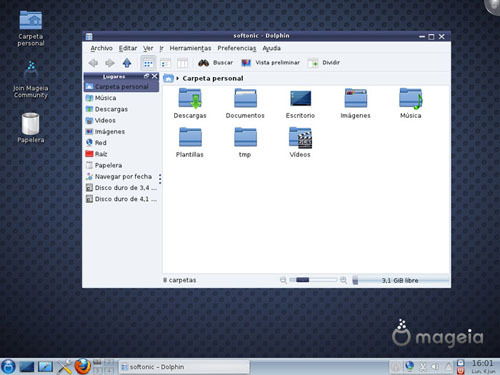Select the Música folder icon in file view
The height and width of the screenshot is (375, 500).
(411, 99)
